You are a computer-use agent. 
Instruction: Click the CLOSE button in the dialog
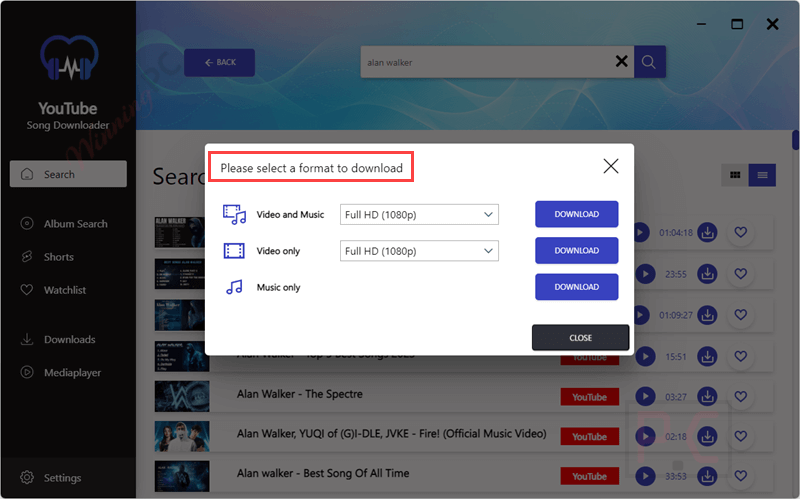click(580, 338)
